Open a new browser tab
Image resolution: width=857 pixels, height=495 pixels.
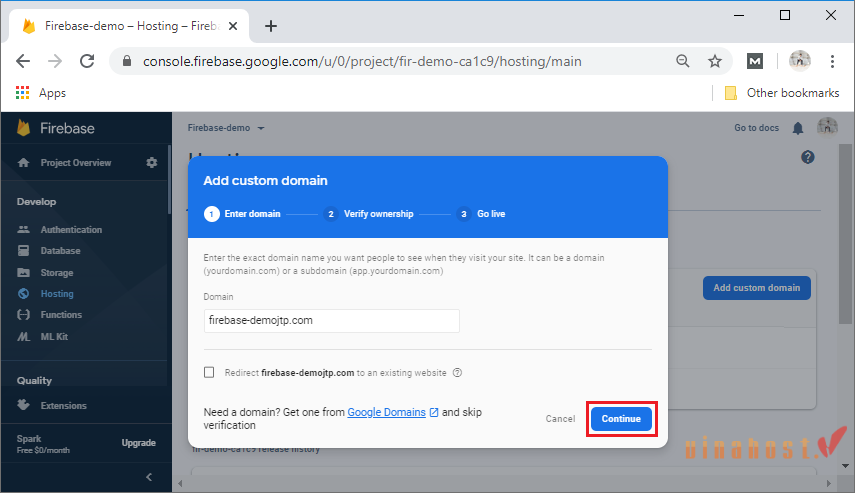pyautogui.click(x=271, y=26)
